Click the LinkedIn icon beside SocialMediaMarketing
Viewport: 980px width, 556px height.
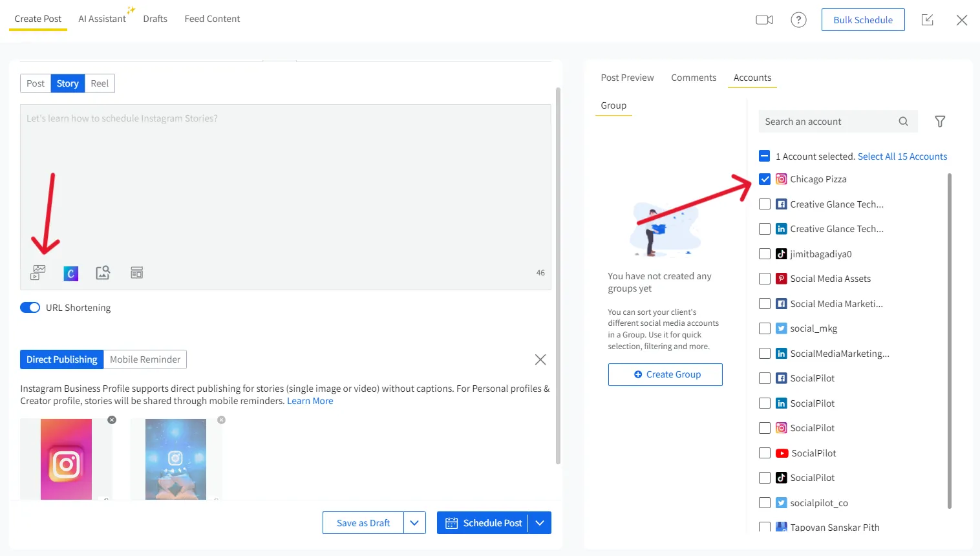(x=782, y=354)
